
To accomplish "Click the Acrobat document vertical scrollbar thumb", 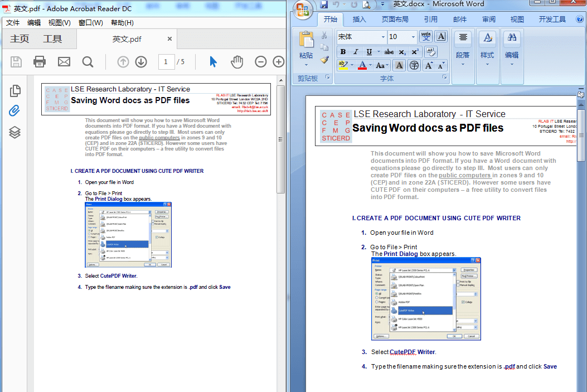I will pyautogui.click(x=280, y=139).
